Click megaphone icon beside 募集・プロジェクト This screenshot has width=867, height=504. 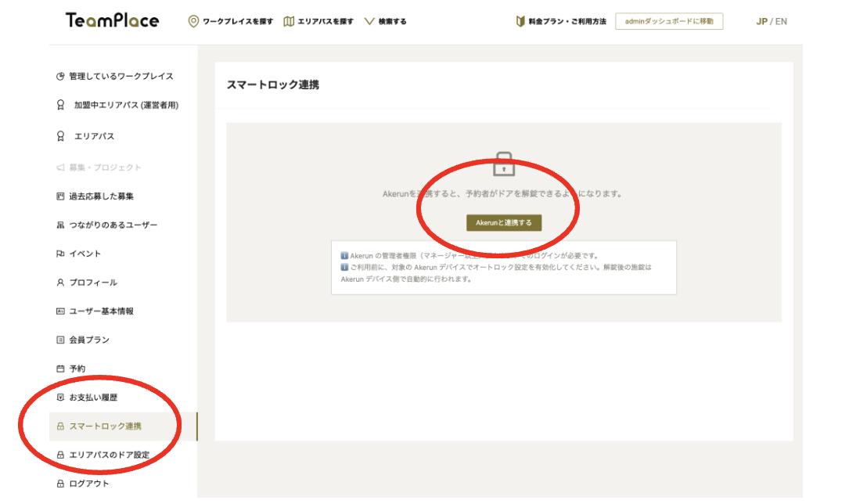pyautogui.click(x=60, y=167)
